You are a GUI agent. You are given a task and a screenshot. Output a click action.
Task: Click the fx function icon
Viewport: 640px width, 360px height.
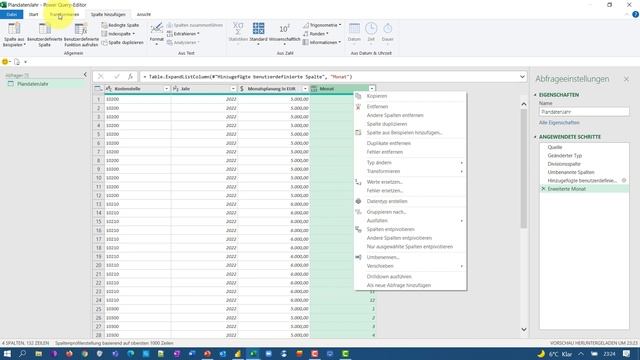pos(131,77)
